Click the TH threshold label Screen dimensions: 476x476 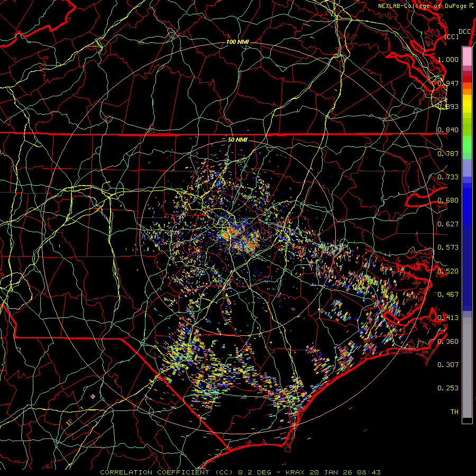(x=454, y=411)
